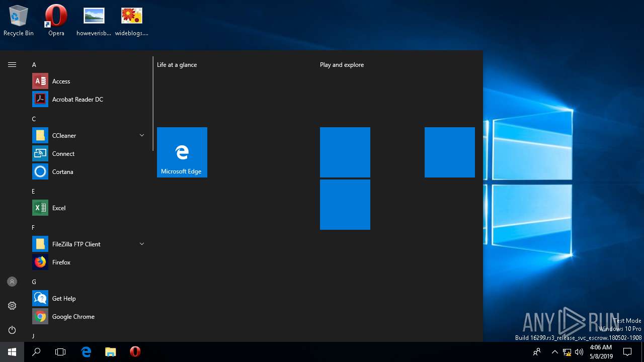Open Access from the app list
The image size is (644, 362).
coord(89,81)
